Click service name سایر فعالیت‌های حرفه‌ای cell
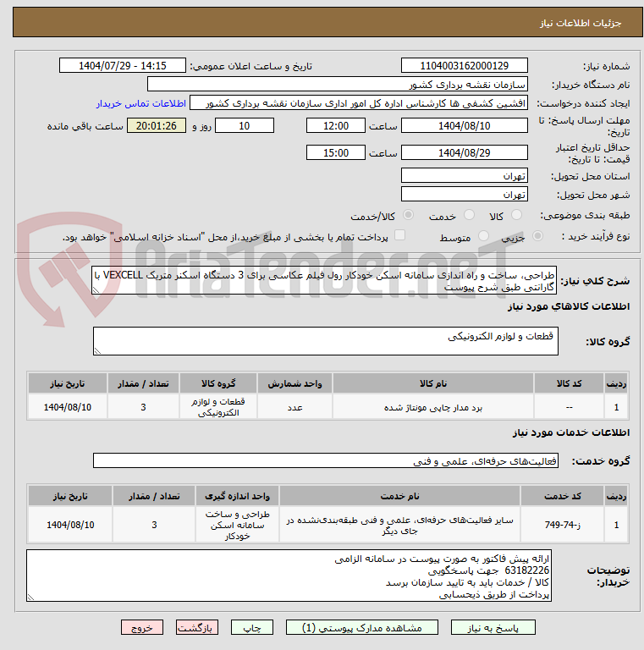The height and width of the screenshot is (650, 644). pos(399,525)
